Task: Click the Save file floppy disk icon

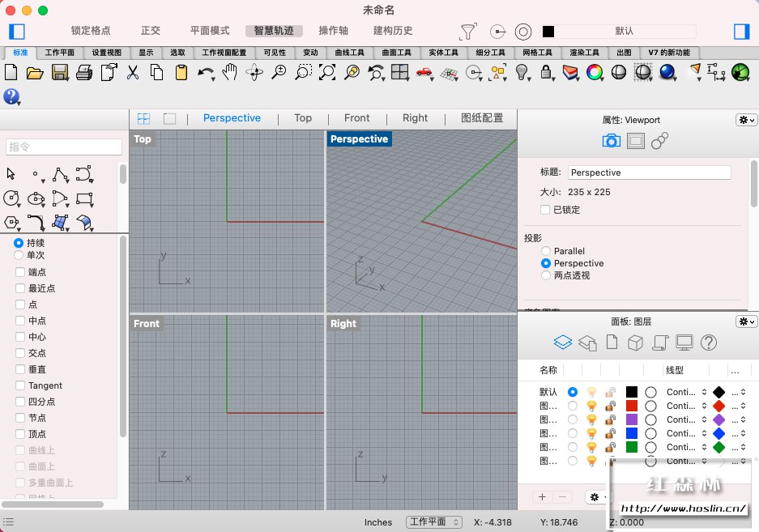Action: 59,73
